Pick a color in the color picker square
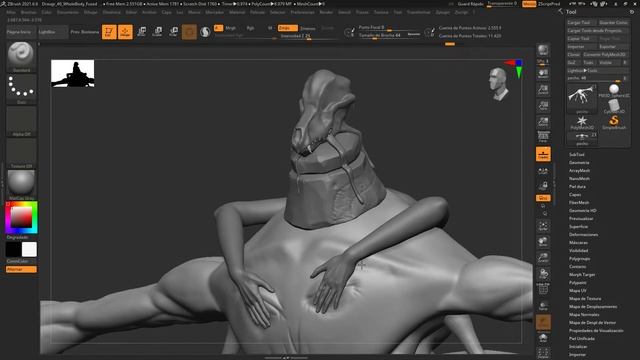640x360 pixels. click(21, 217)
